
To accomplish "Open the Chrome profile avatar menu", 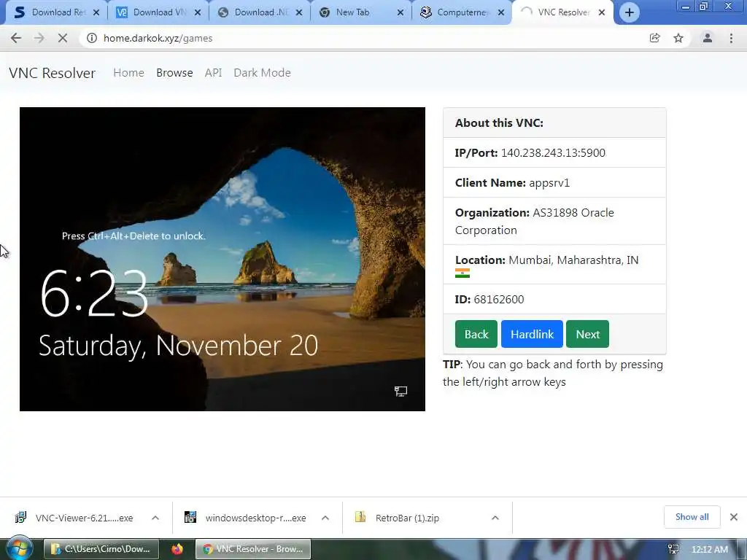I will click(x=708, y=38).
